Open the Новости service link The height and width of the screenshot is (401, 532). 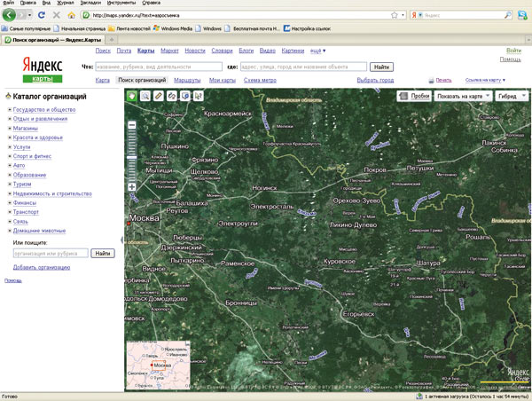pyautogui.click(x=195, y=51)
